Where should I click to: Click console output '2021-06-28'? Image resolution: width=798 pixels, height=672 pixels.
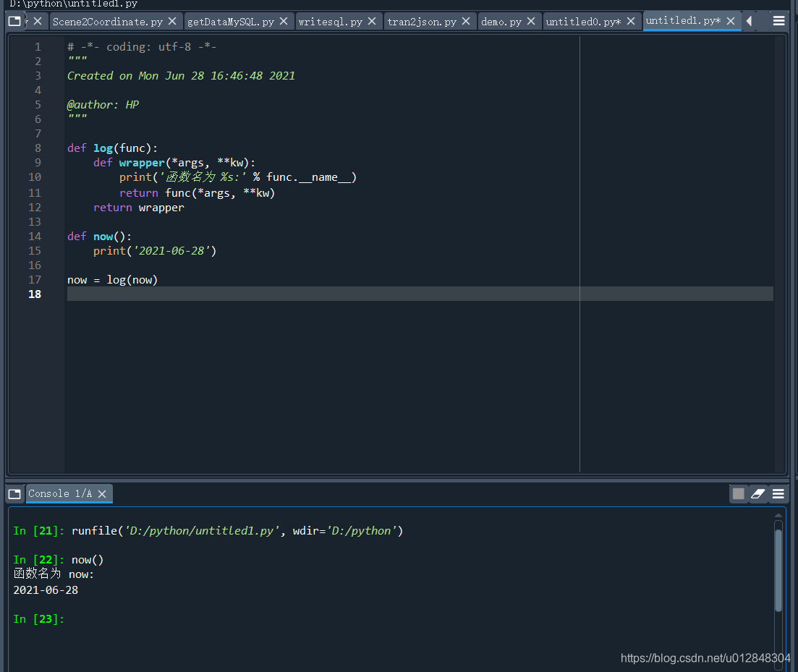[46, 590]
